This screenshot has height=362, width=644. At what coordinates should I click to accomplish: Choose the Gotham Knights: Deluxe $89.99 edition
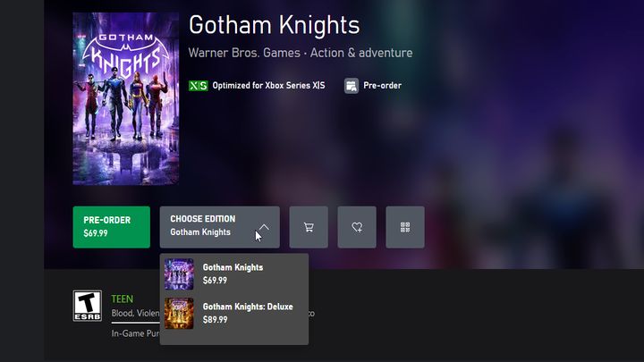247,313
